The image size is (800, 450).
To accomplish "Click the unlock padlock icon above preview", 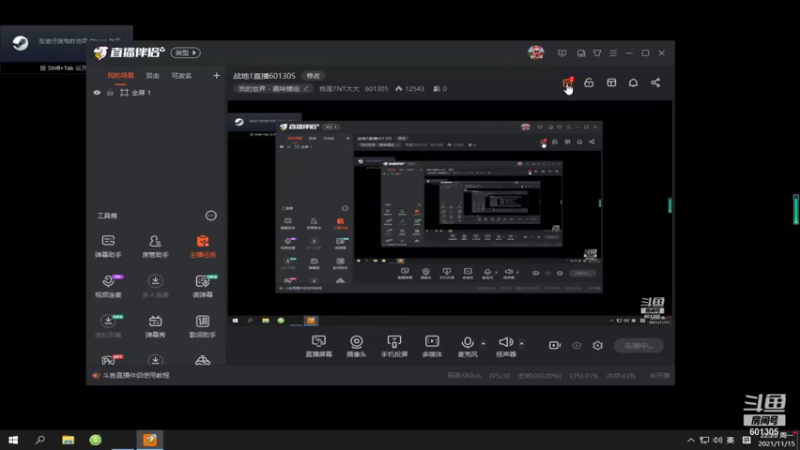I will (589, 83).
